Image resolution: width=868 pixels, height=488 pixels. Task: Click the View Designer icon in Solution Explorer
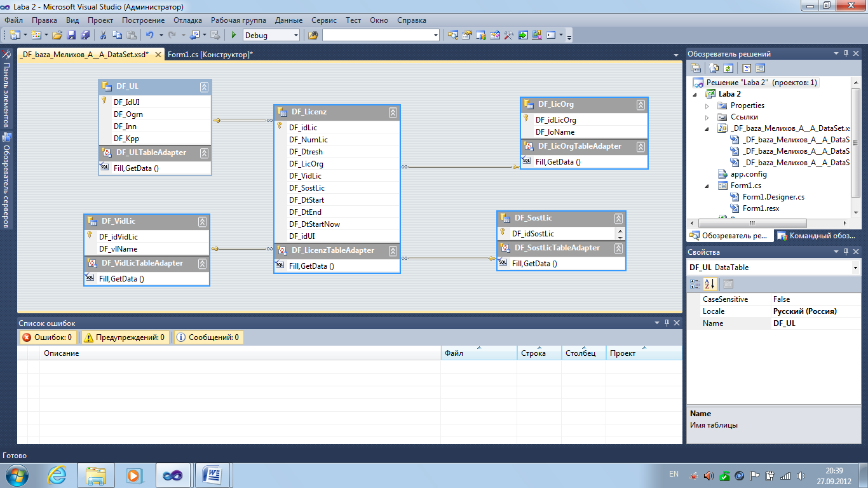[x=760, y=68]
